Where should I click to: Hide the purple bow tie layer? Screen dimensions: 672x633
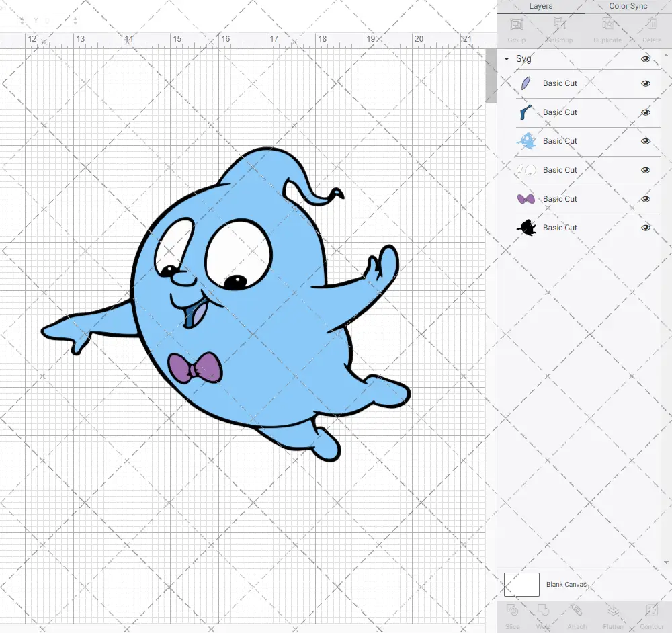[x=646, y=199]
